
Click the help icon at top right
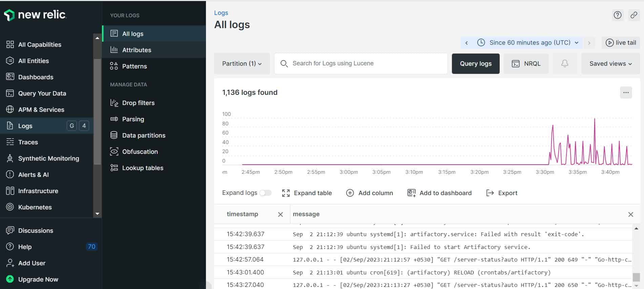[x=618, y=15]
